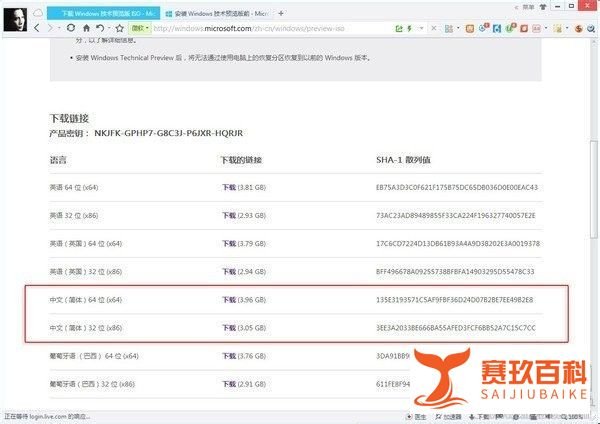
Task: Download the 英语 32 位 (x86) ISO
Action: [229, 215]
